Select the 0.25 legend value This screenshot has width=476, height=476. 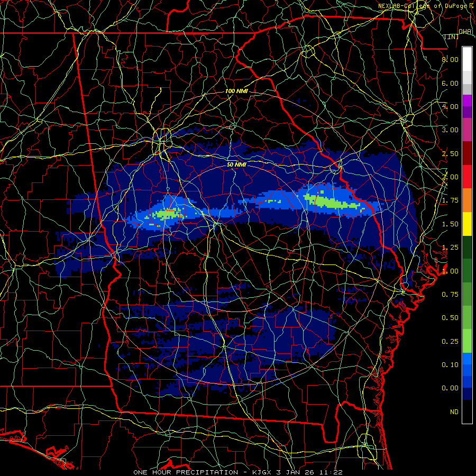(x=450, y=341)
